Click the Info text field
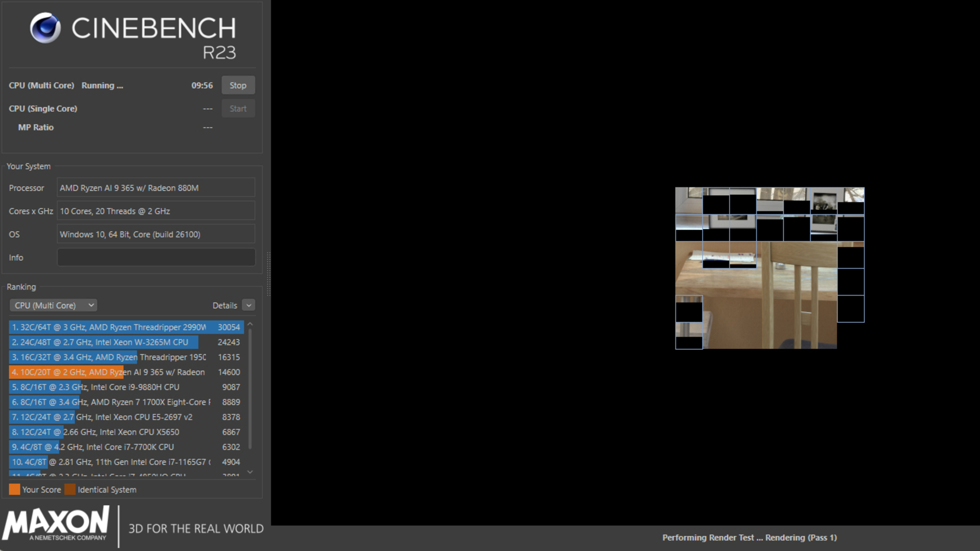Viewport: 980px width, 551px height. pos(156,258)
